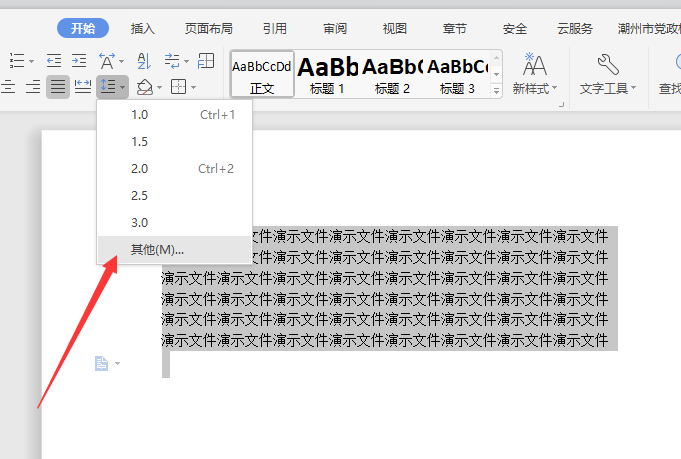681x459 pixels.
Task: Select 1.5 line spacing
Action: pos(175,142)
